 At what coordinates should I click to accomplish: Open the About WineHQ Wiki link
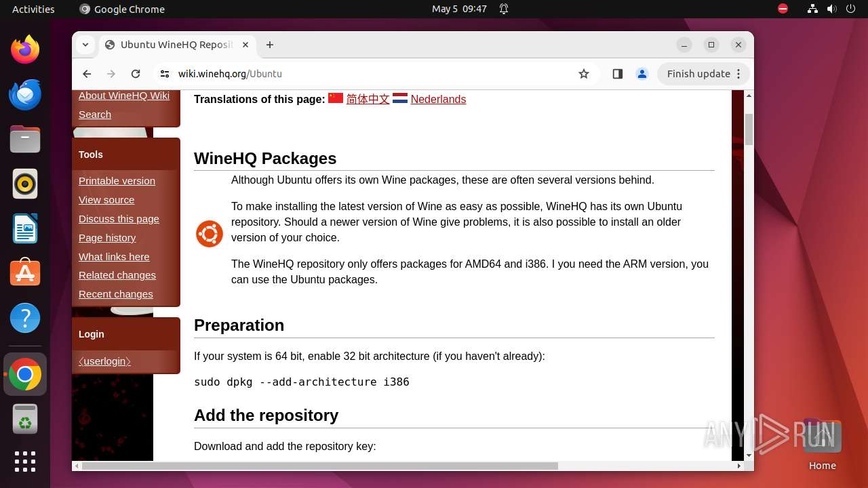pyautogui.click(x=124, y=96)
